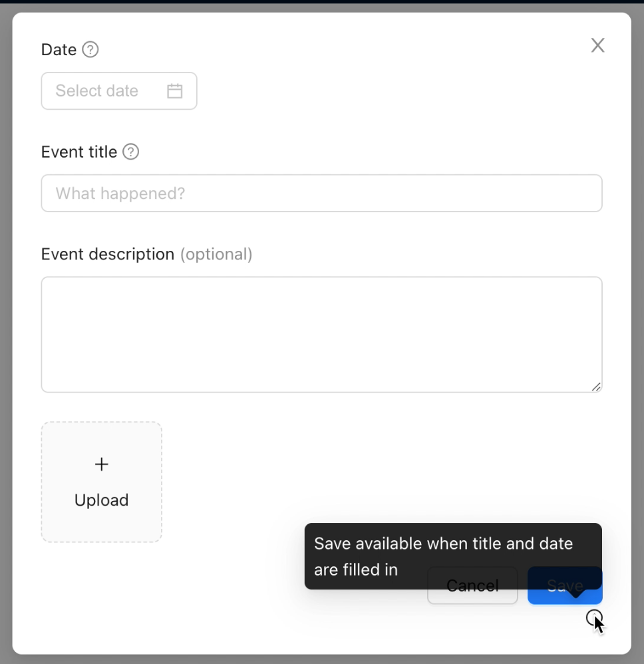Click the blue Save button
The image size is (644, 664).
(565, 595)
